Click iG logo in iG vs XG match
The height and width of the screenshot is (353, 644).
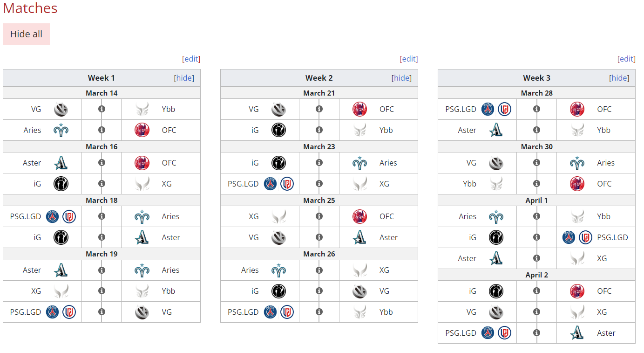tap(61, 184)
